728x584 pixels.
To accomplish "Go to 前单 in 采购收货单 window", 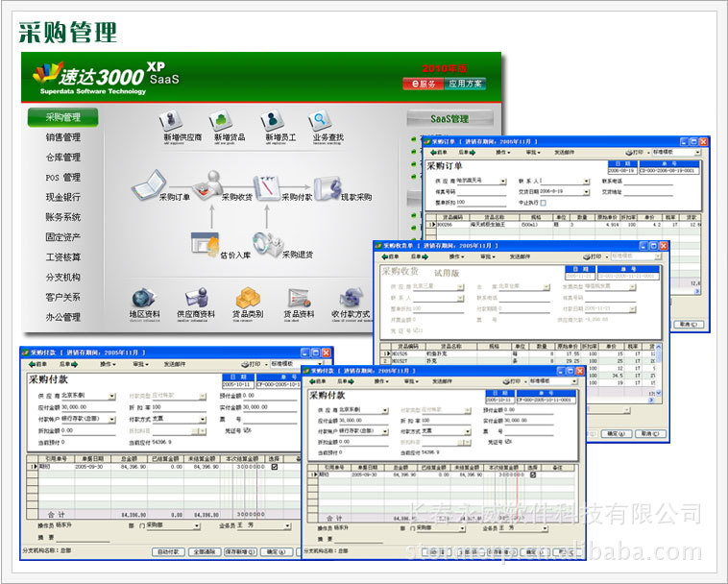I will (x=391, y=256).
